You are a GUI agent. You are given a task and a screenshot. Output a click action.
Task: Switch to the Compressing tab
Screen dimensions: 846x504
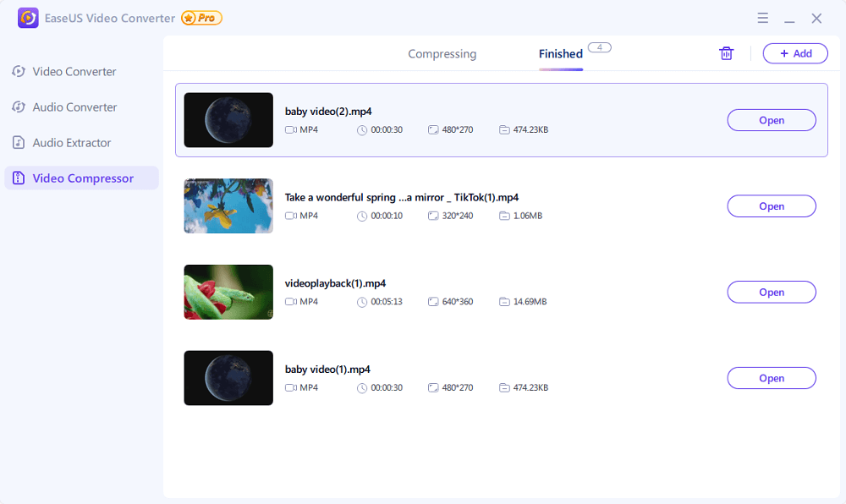click(x=442, y=54)
